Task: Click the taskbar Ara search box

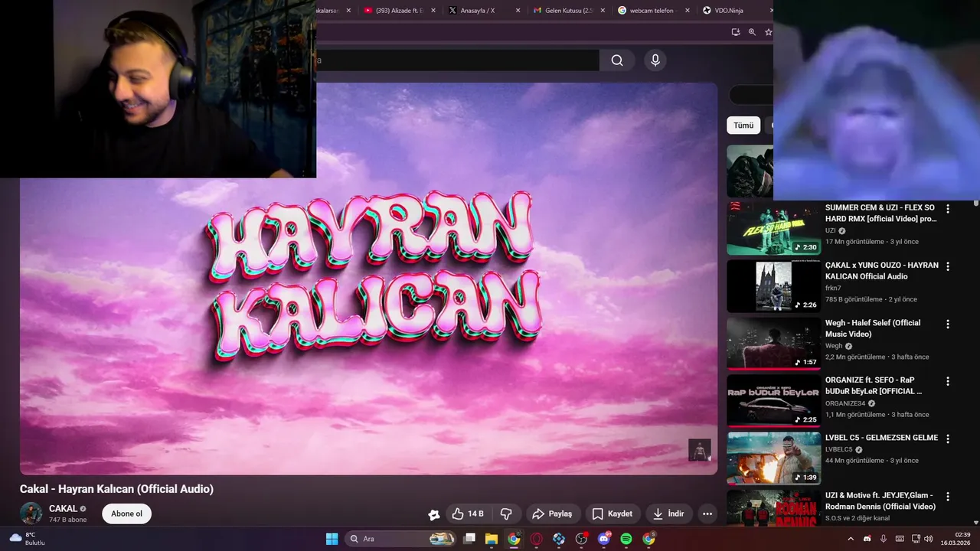Action: pos(401,539)
